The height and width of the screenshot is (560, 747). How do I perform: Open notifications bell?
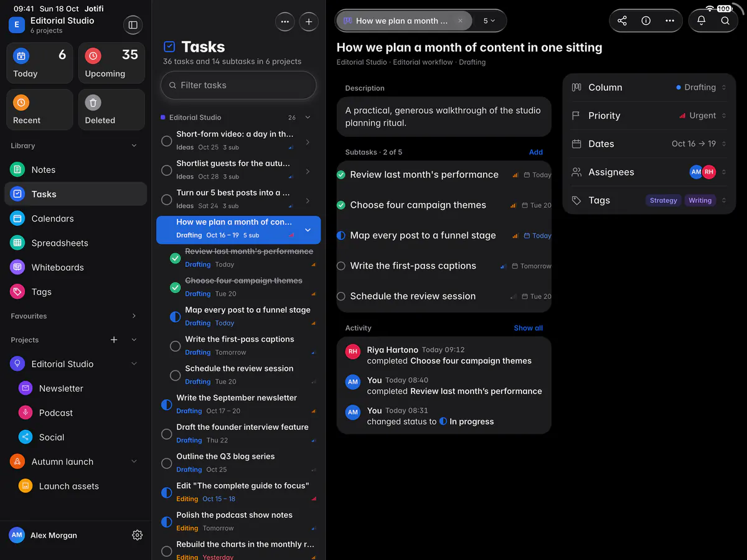point(701,21)
